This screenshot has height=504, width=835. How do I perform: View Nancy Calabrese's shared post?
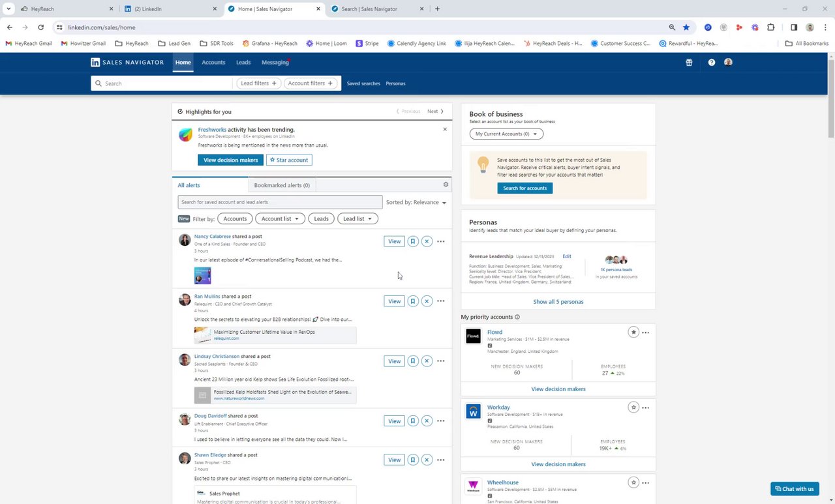pos(394,241)
